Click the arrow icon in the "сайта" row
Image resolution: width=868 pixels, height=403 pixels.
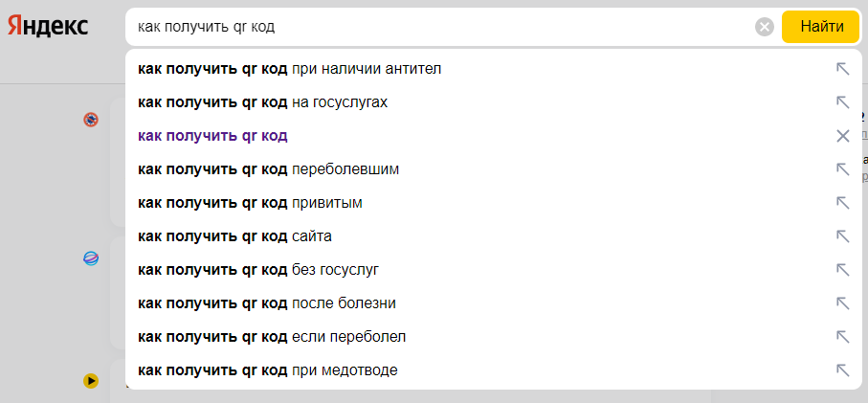[842, 236]
